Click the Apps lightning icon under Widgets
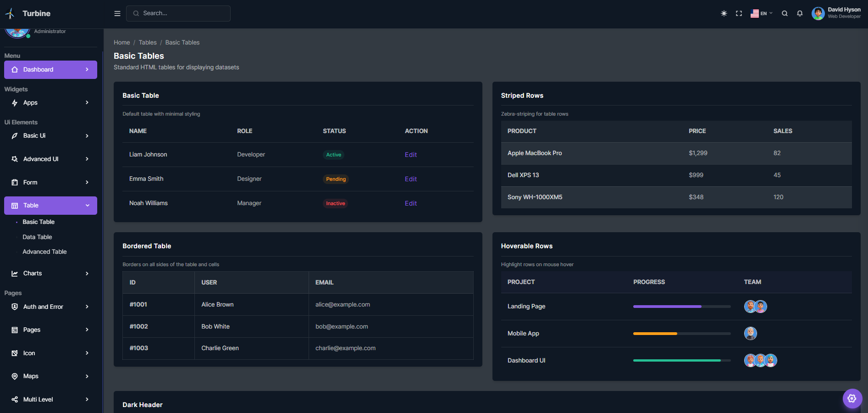The width and height of the screenshot is (868, 413). [15, 102]
